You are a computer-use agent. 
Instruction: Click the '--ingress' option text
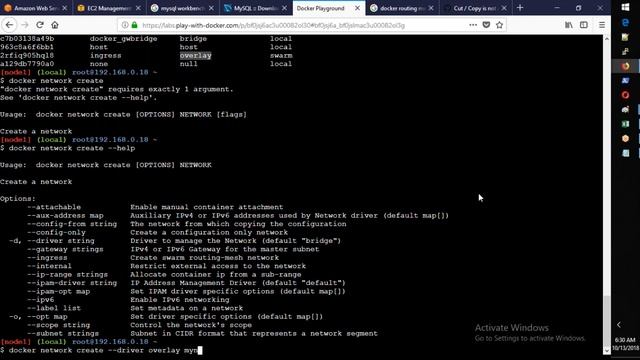[x=47, y=258]
